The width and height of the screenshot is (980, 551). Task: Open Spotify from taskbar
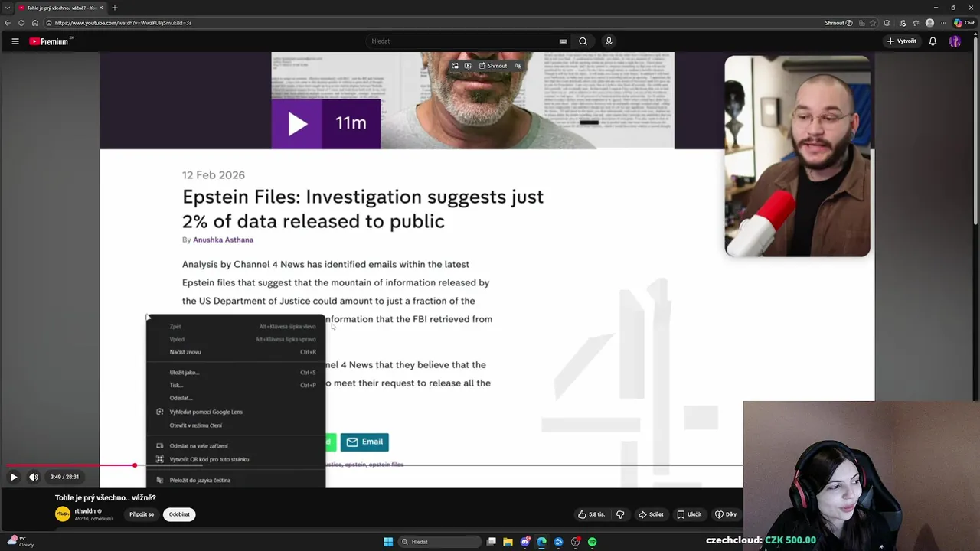point(592,542)
